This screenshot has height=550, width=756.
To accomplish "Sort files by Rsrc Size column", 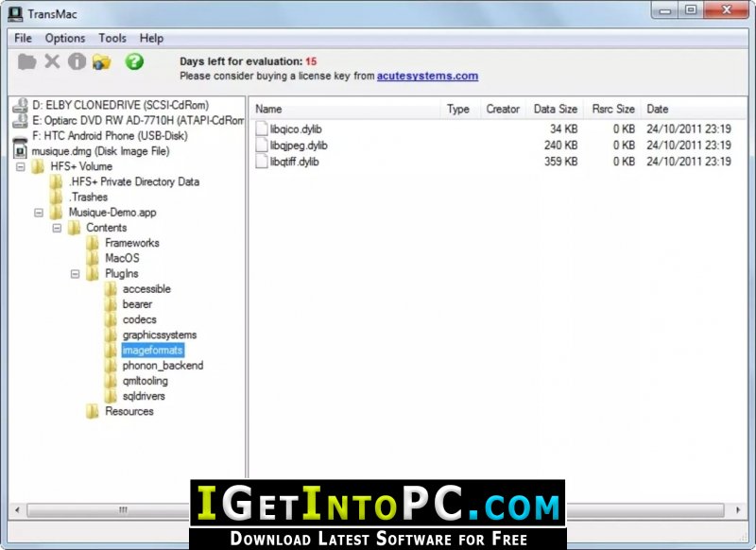I will [612, 109].
